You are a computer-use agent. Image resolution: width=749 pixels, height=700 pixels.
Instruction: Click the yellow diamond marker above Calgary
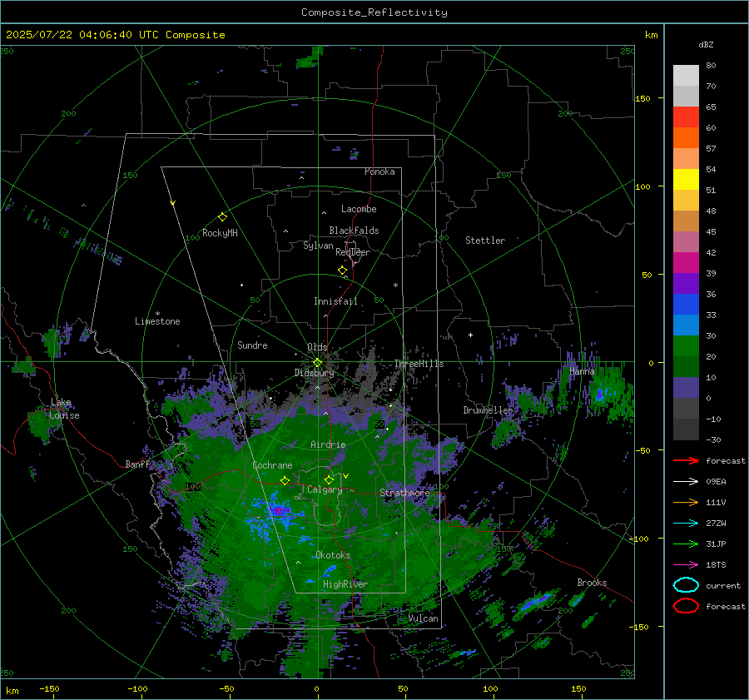click(x=329, y=479)
